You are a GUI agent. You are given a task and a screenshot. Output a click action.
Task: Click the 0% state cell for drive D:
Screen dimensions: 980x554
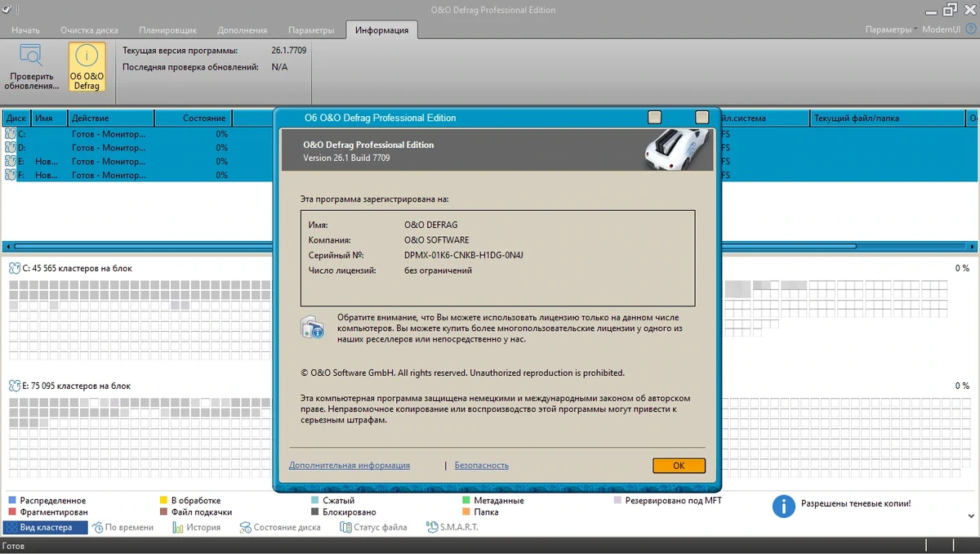(x=221, y=148)
